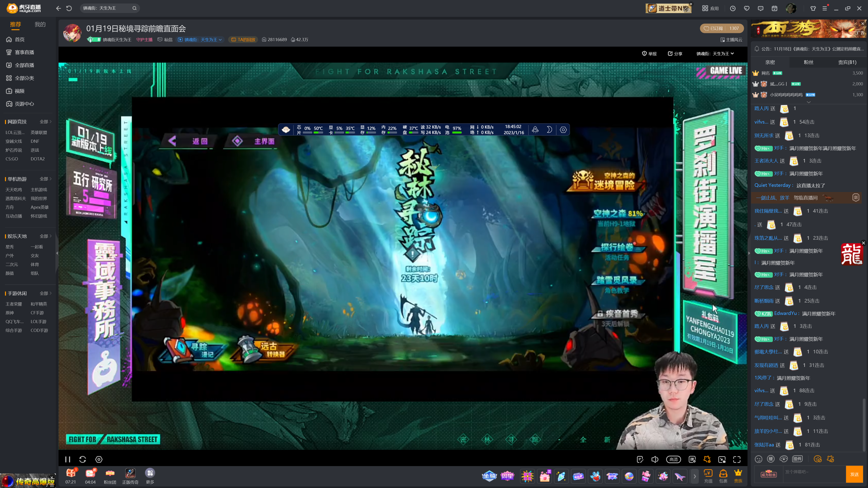Refresh the stream with the reload icon
The width and height of the screenshot is (868, 488).
coord(83,459)
